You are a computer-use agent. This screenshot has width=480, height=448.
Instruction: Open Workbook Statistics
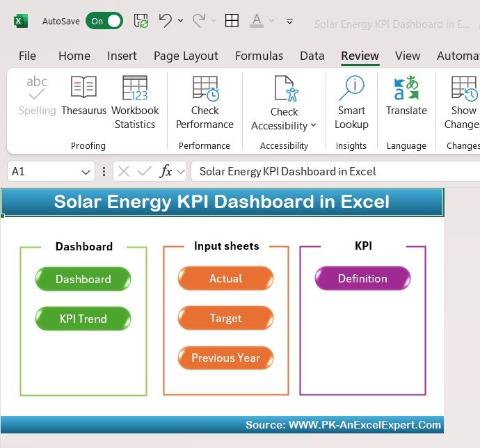(x=135, y=102)
